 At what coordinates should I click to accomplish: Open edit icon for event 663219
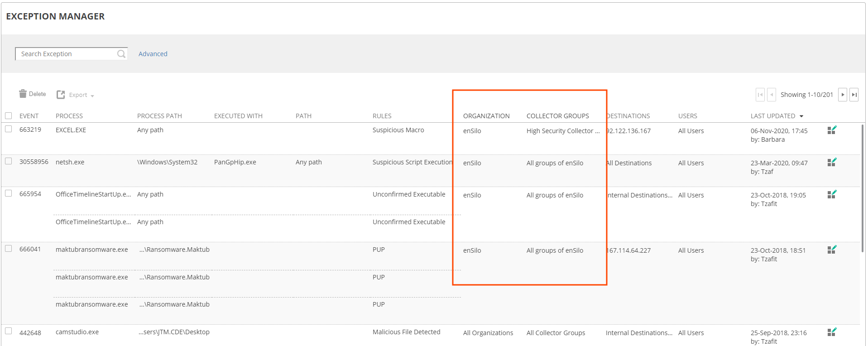click(832, 130)
